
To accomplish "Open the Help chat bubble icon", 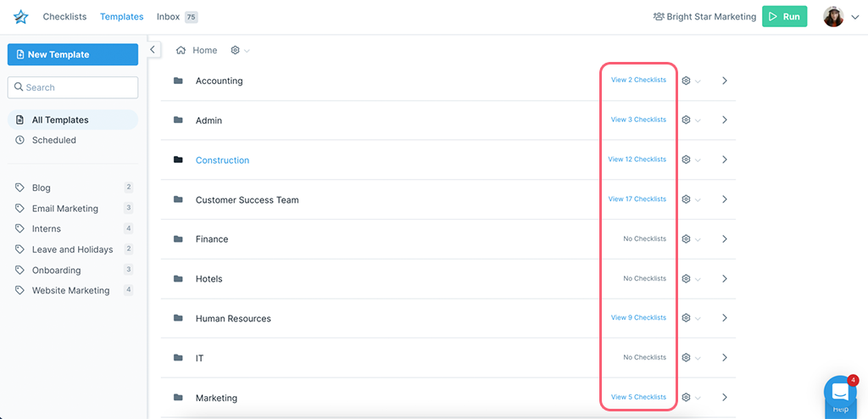I will pos(840,392).
